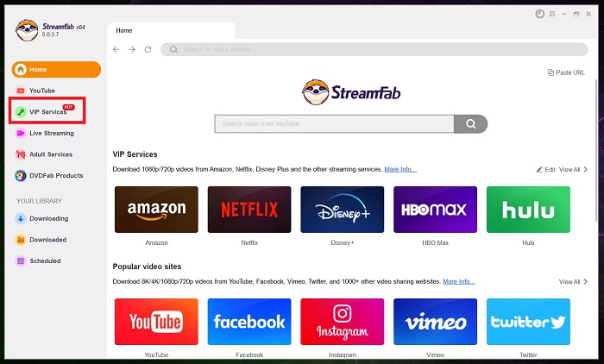Focus the Search video from YouTube field
604x364 pixels.
click(335, 123)
